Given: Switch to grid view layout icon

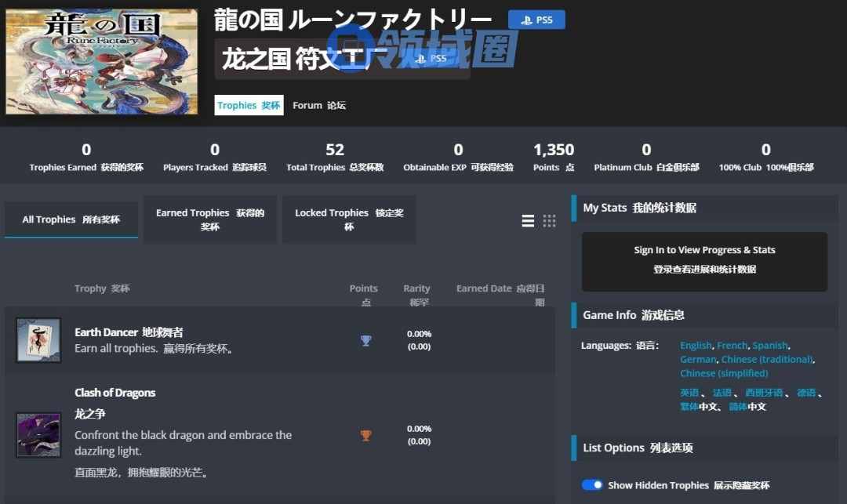Looking at the screenshot, I should click(x=549, y=221).
